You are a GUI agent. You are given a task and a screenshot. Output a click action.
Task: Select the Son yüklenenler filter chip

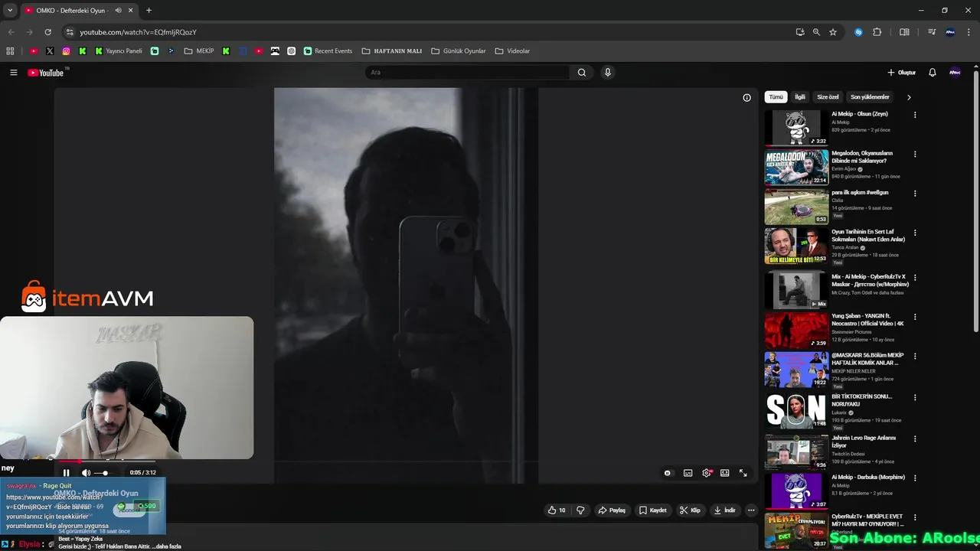pos(870,97)
